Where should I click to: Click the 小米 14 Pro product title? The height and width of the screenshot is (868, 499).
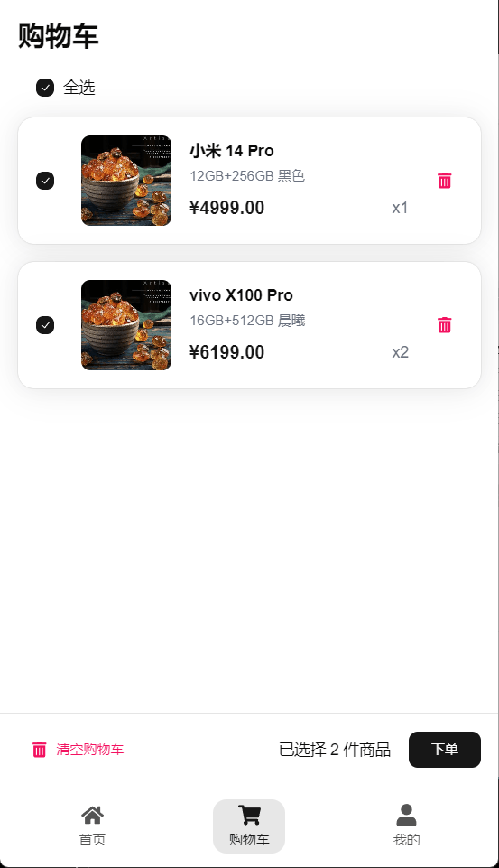tap(232, 151)
